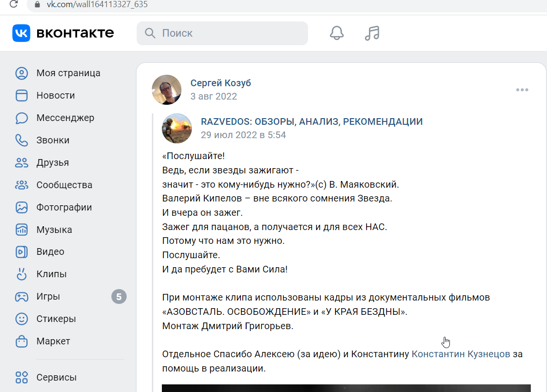Open Фотографии in the left menu

point(64,207)
